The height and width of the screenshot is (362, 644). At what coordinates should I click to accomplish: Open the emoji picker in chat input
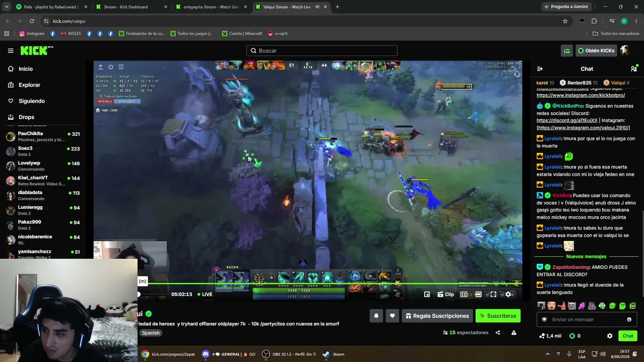(x=629, y=319)
